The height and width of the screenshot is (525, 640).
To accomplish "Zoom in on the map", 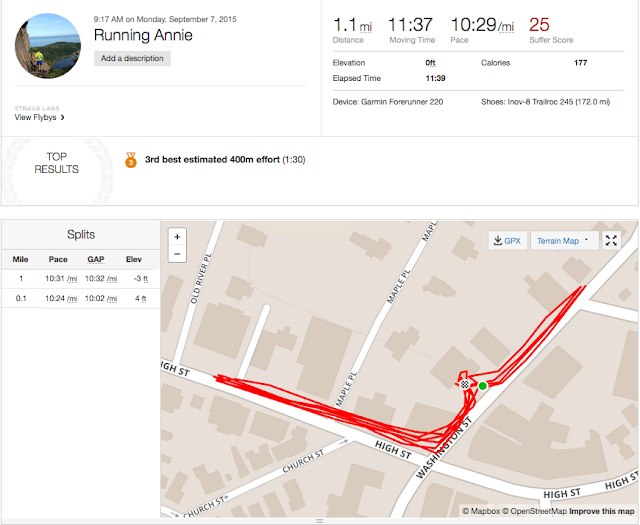I will 177,237.
